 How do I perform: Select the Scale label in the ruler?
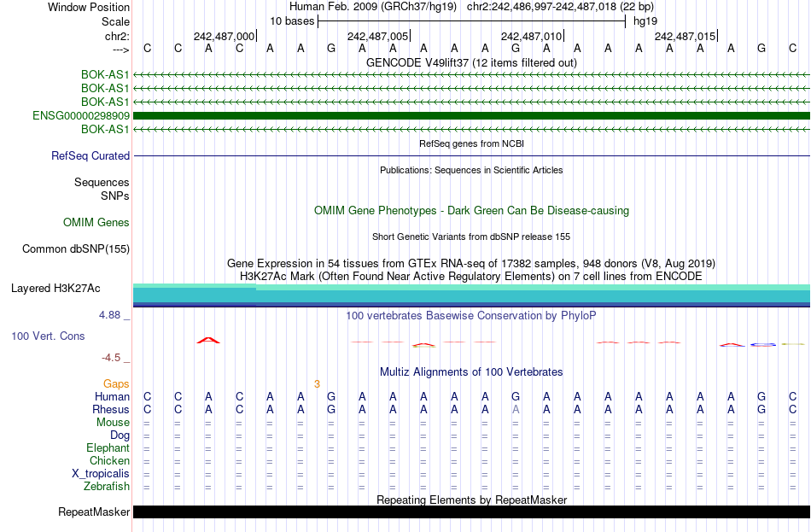pyautogui.click(x=115, y=21)
